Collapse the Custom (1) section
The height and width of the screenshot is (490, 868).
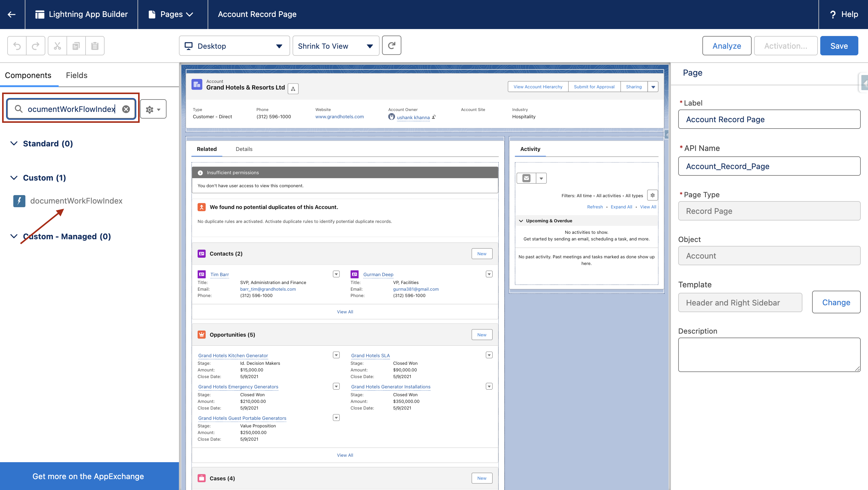pos(14,178)
